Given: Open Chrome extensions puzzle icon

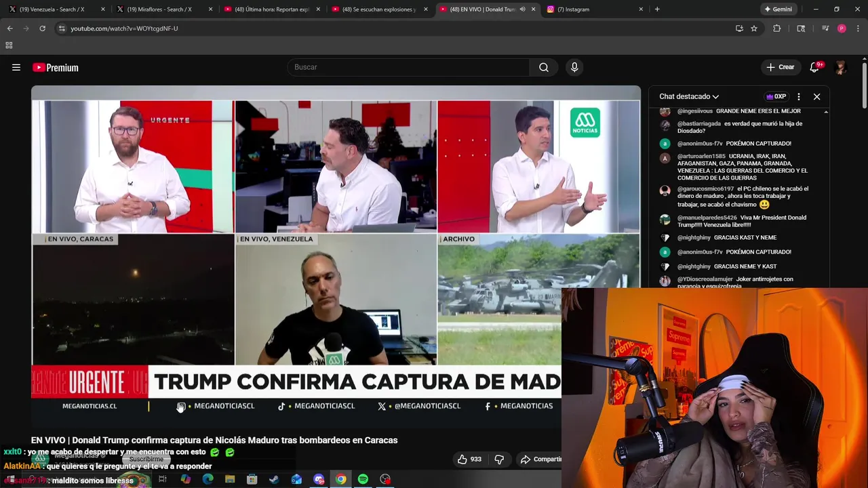Looking at the screenshot, I should pyautogui.click(x=777, y=28).
